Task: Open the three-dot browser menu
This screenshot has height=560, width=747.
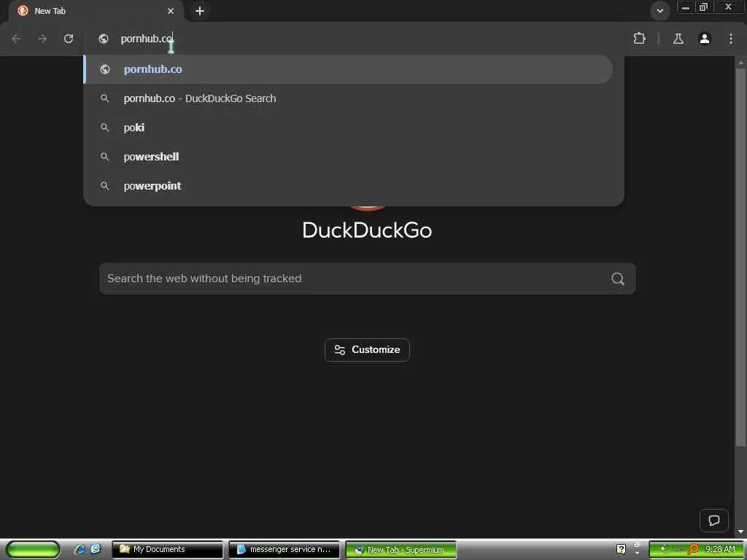Action: coord(731,39)
